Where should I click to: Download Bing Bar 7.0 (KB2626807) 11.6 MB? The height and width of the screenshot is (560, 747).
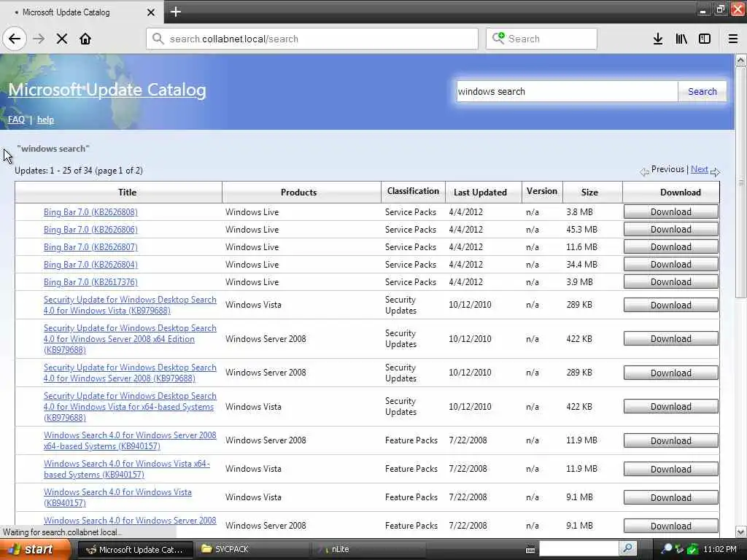click(x=671, y=247)
